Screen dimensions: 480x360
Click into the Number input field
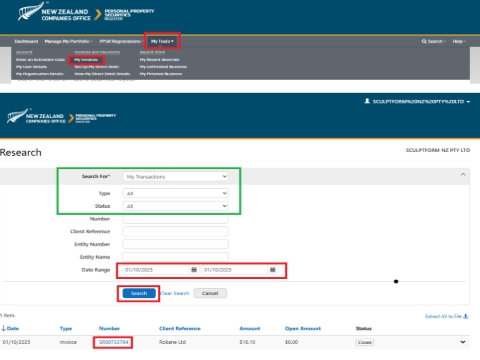tap(175, 219)
